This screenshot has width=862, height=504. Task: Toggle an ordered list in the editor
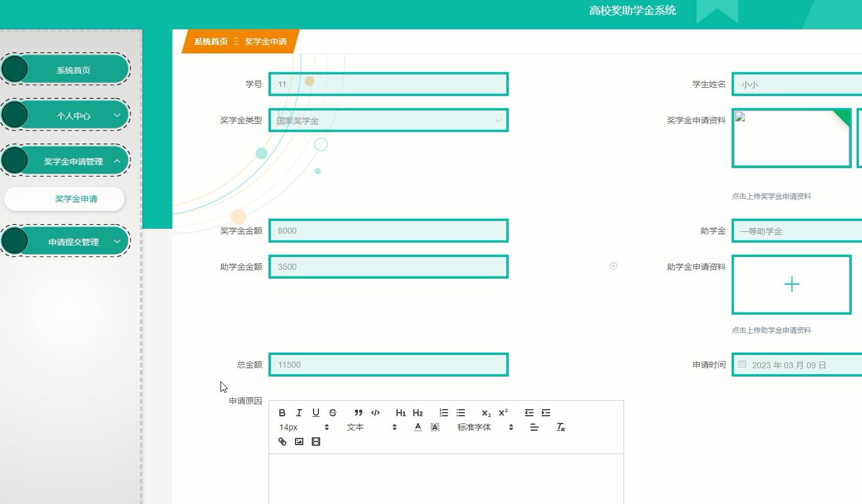[x=443, y=413]
